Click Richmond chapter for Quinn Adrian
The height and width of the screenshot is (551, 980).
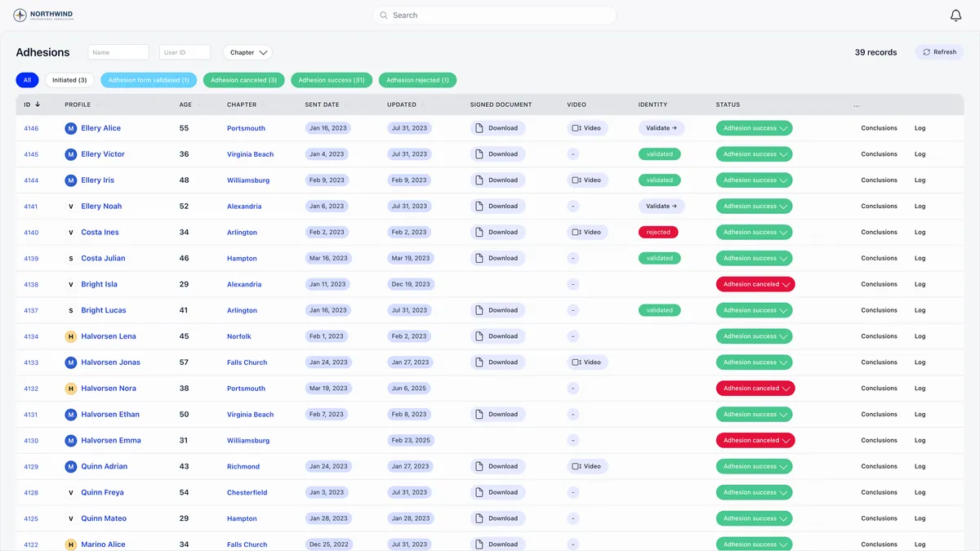click(x=243, y=467)
